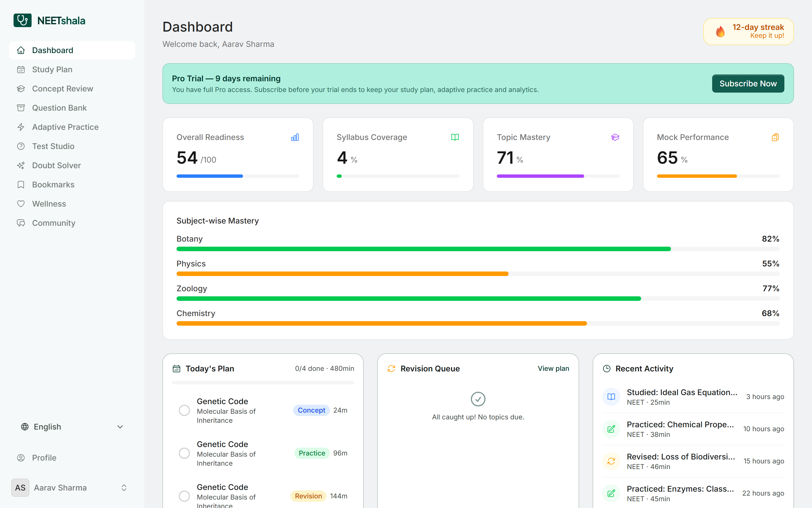Mark the Genetic Code Concept task as done
The width and height of the screenshot is (812, 508).
tap(184, 410)
